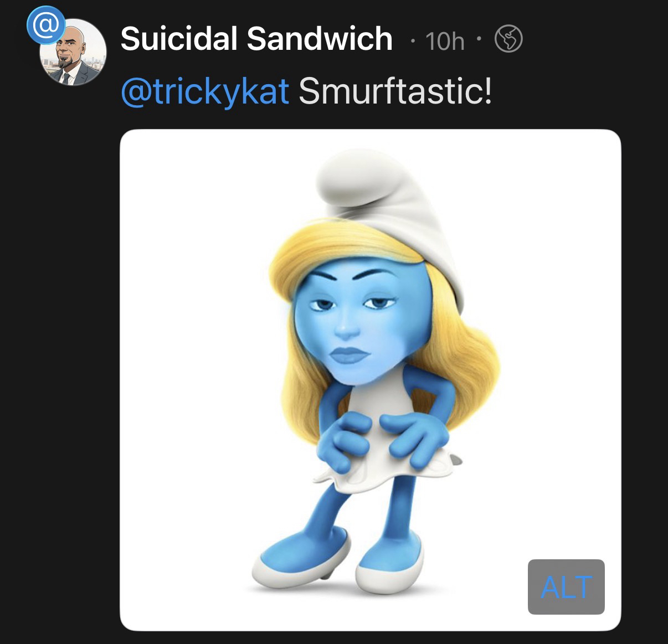Image resolution: width=668 pixels, height=644 pixels.
Task: Show the image ALT text description
Action: tap(566, 586)
